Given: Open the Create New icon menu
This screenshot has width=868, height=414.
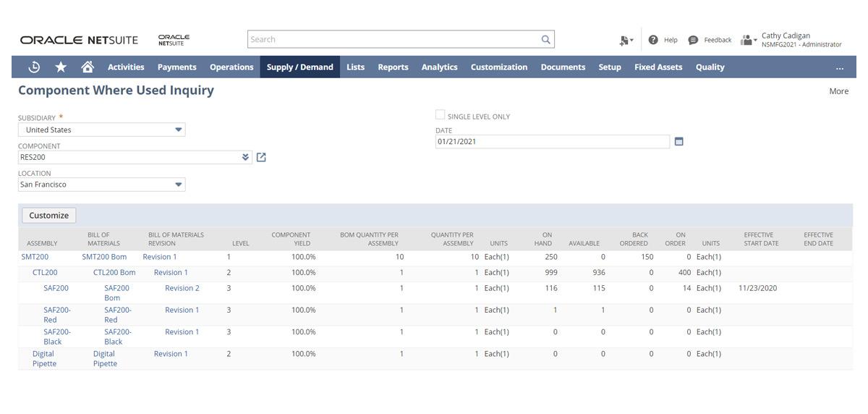Looking at the screenshot, I should tap(626, 41).
